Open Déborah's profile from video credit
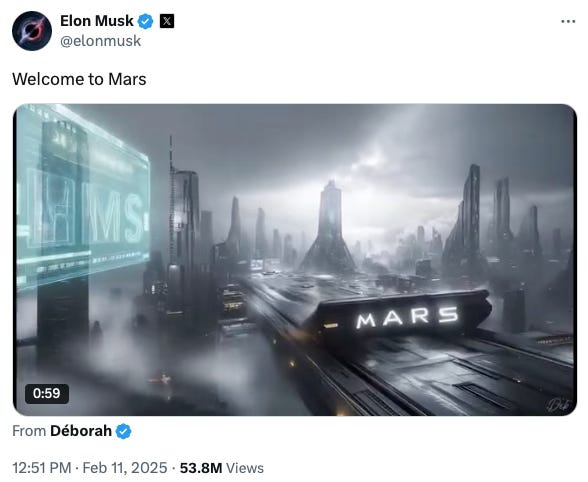 click(81, 431)
